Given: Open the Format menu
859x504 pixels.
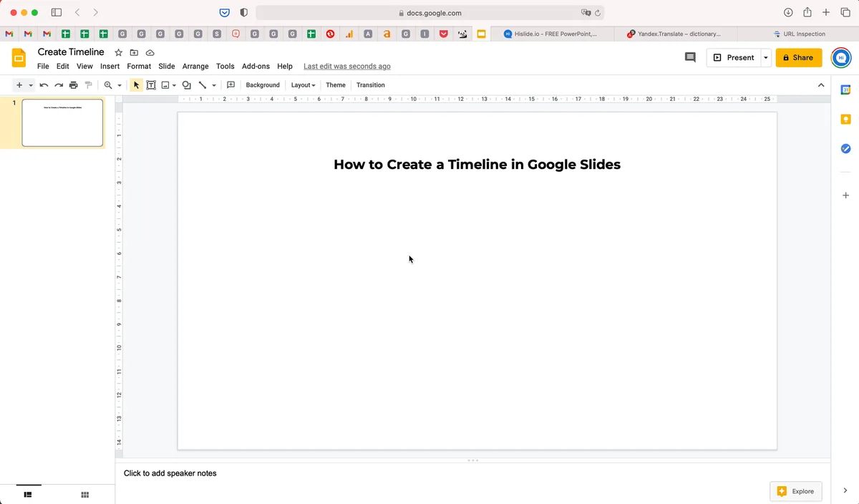Looking at the screenshot, I should (139, 66).
